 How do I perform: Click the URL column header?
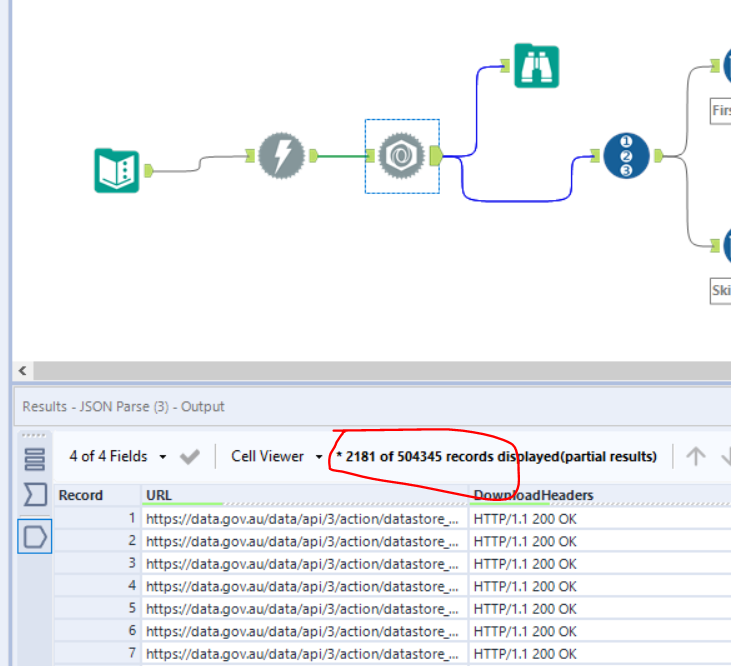pos(159,495)
